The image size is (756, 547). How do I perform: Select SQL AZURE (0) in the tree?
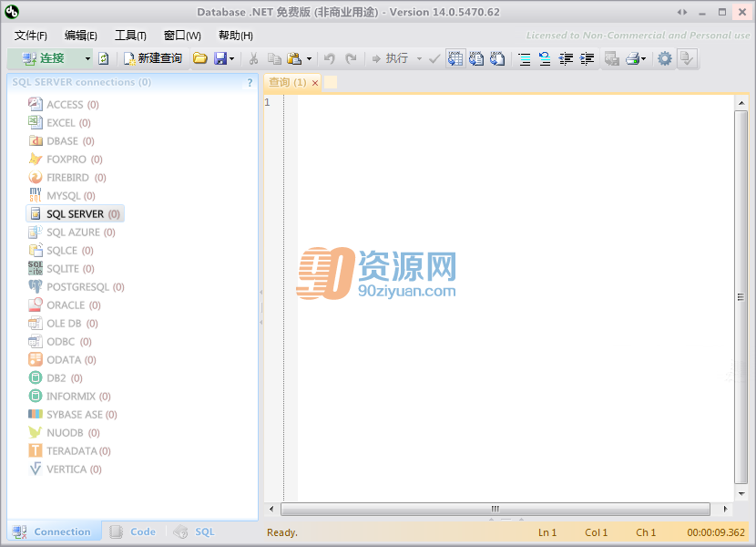[x=72, y=232]
